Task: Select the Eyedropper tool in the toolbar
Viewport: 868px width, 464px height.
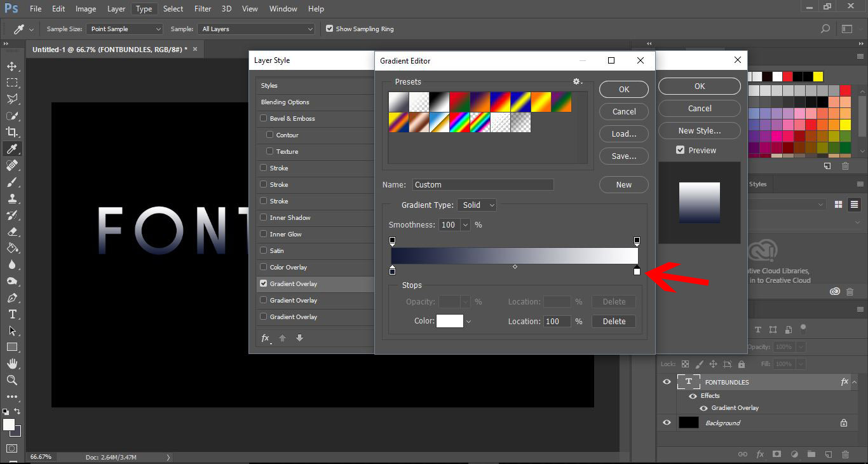Action: 11,149
